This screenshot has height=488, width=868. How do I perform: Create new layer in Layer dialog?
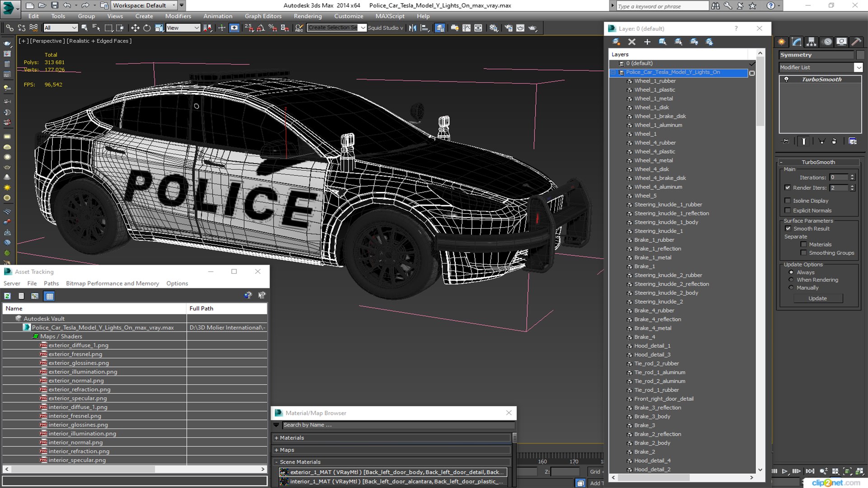tap(616, 42)
